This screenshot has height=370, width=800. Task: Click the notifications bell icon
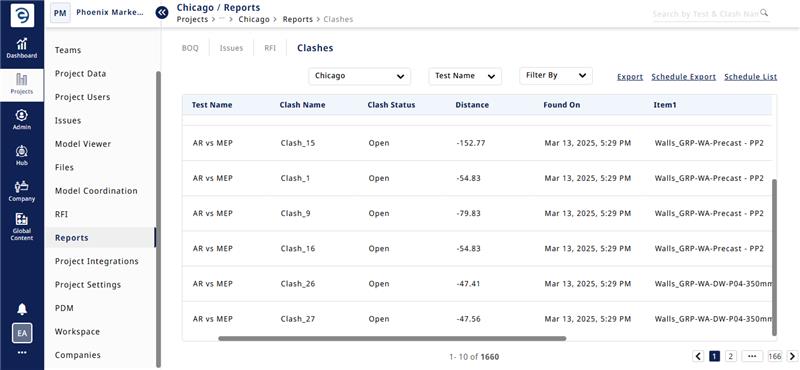pos(22,309)
